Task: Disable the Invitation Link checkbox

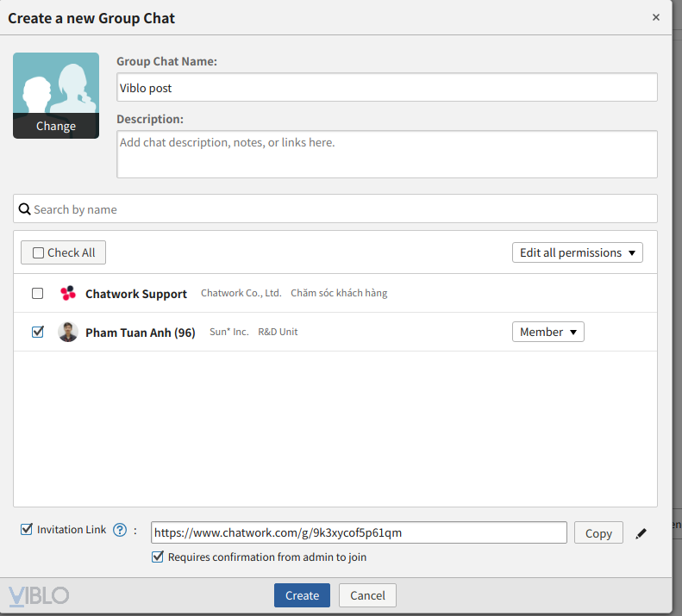Action: (27, 529)
